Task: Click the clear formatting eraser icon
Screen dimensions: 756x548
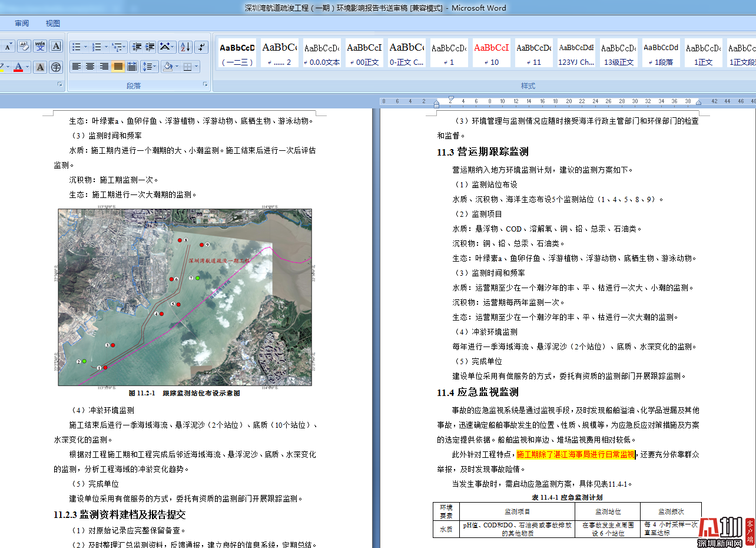Action: coord(24,46)
